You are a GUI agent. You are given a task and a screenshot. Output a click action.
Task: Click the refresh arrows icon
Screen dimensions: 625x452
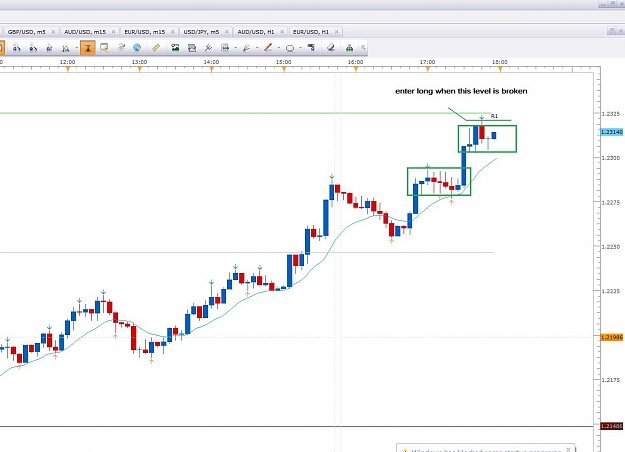(121, 48)
